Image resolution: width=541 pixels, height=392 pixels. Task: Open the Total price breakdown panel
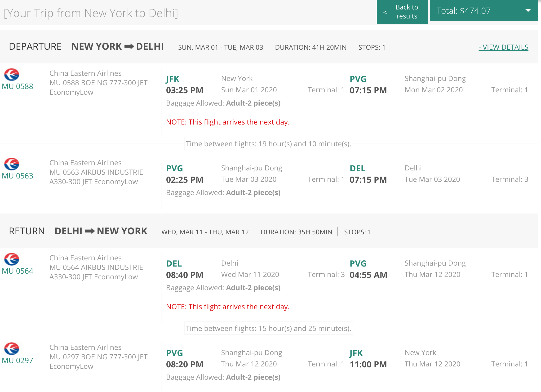click(463, 11)
